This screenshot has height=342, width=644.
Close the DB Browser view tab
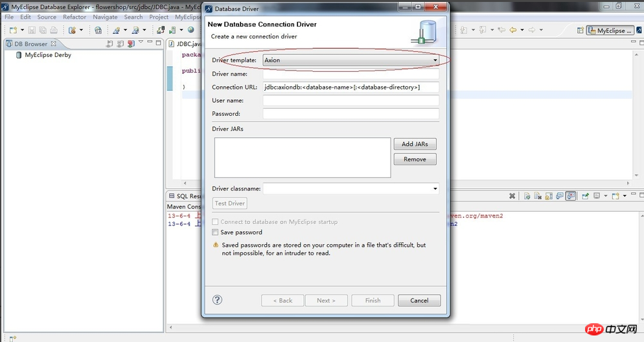pos(54,44)
